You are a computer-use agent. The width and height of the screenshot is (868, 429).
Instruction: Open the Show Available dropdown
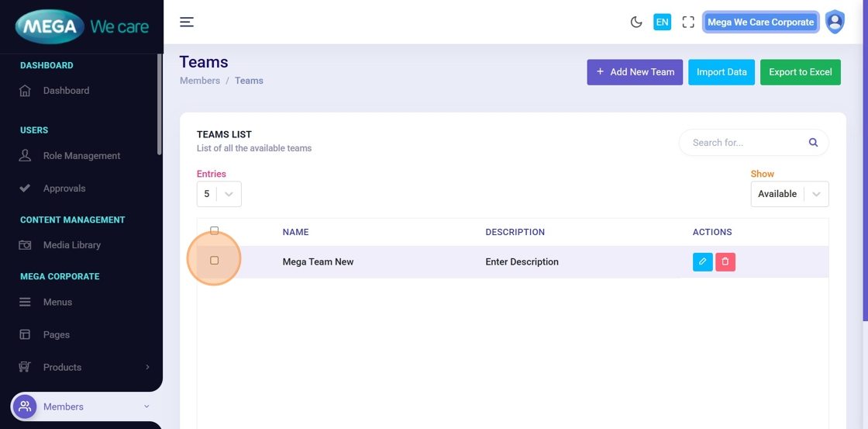click(789, 194)
